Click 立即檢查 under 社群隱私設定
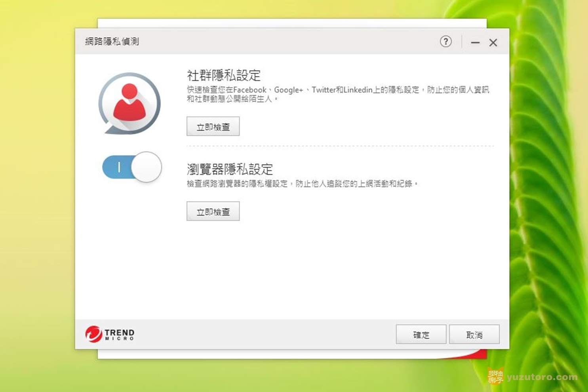 [x=213, y=127]
